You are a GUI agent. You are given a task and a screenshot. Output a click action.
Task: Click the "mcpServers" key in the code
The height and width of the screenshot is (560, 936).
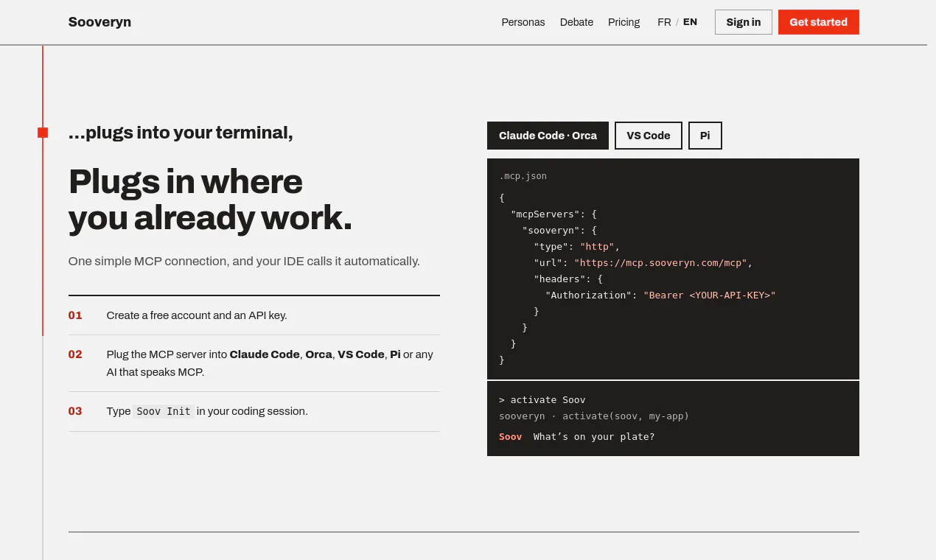[x=545, y=214]
